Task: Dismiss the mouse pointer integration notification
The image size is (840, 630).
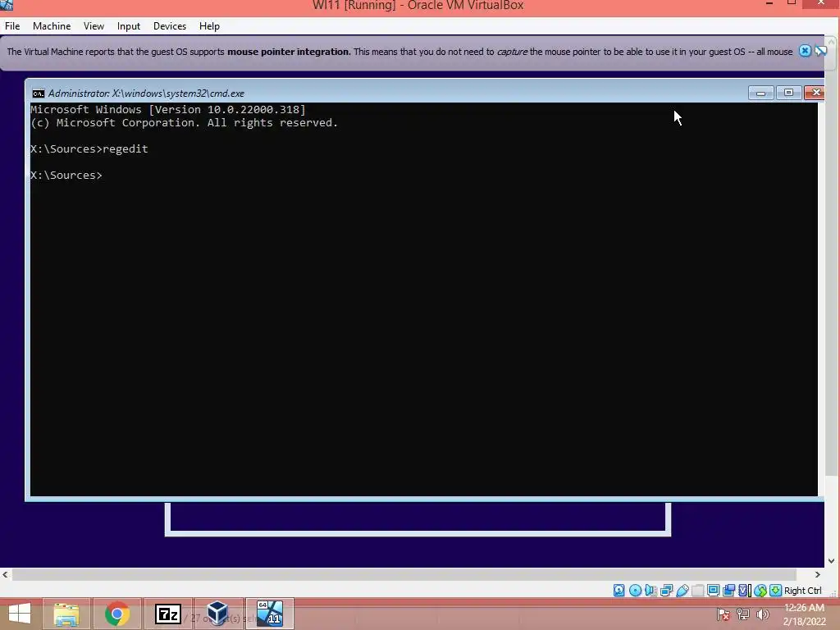Action: (805, 51)
